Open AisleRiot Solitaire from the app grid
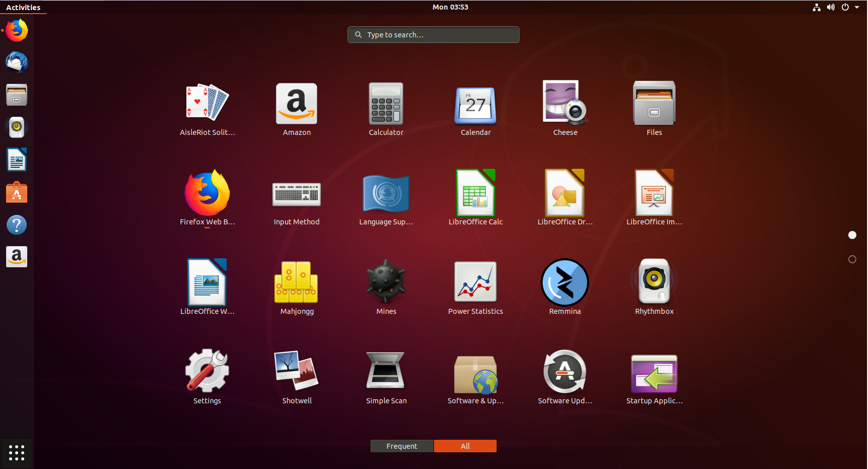The image size is (868, 469). click(207, 103)
